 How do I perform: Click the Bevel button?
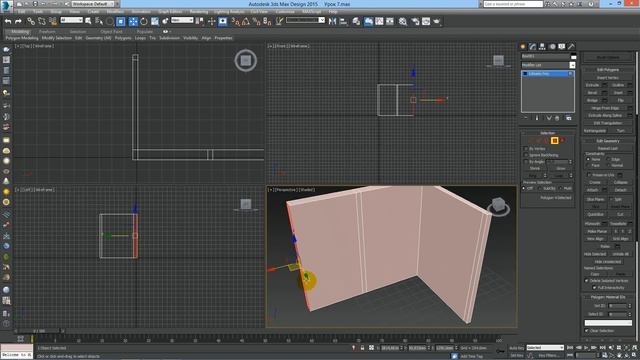click(592, 93)
